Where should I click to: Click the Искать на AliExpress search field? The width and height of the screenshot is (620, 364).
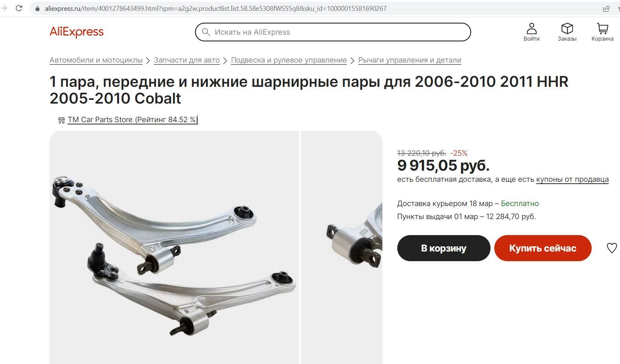click(333, 32)
